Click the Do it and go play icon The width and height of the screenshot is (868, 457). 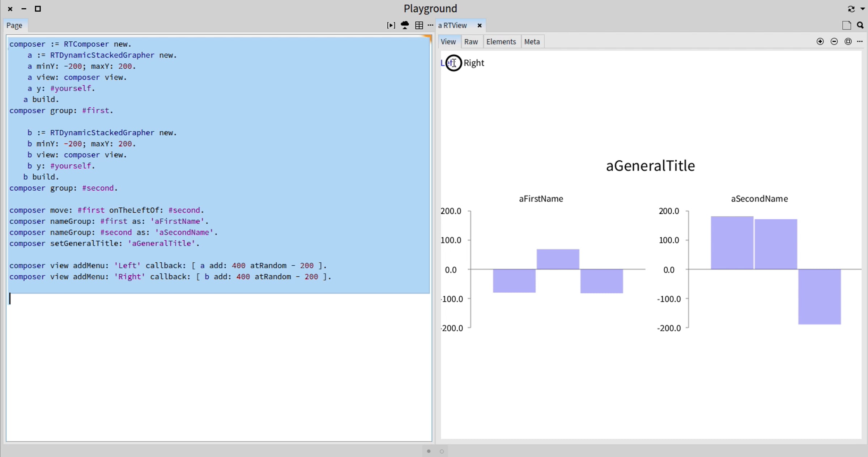(391, 25)
